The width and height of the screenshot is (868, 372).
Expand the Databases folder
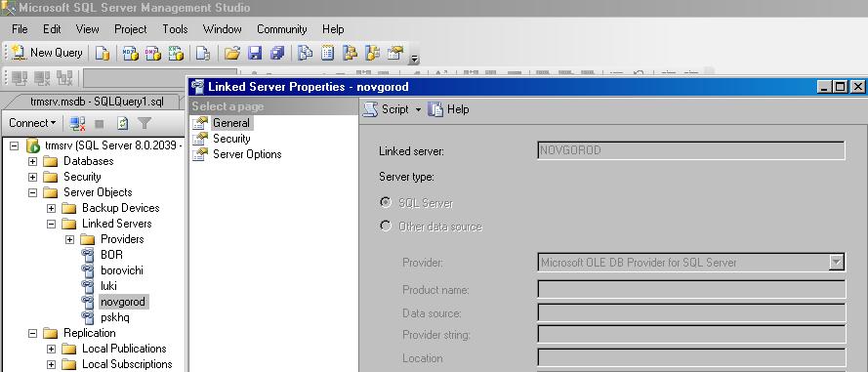32,162
